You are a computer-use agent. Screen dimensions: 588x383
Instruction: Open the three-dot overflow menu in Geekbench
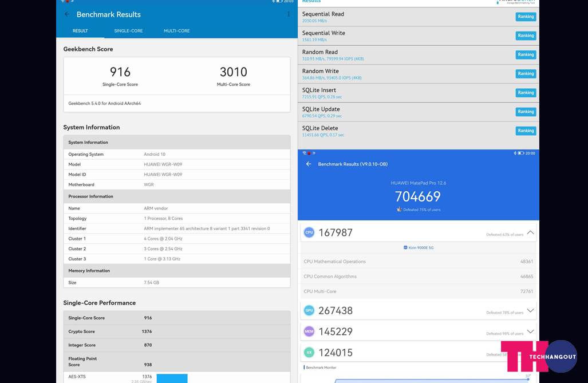pos(289,14)
